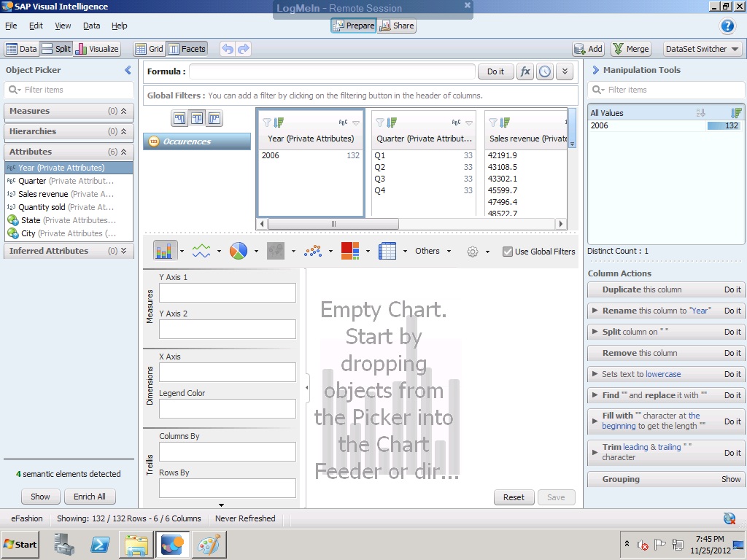Switch to Visualize view

pos(97,49)
